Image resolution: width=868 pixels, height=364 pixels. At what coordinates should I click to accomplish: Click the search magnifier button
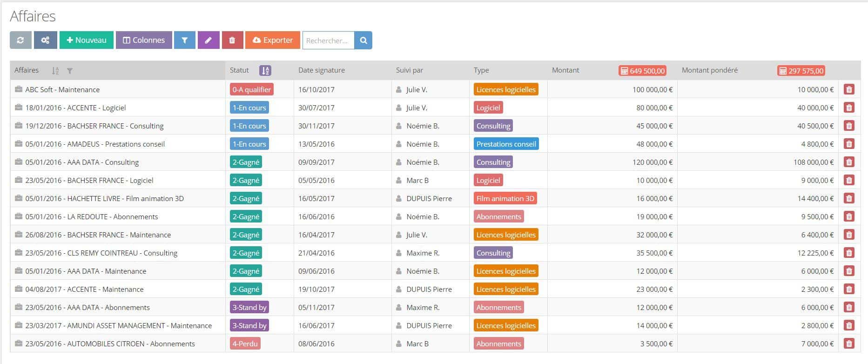363,40
